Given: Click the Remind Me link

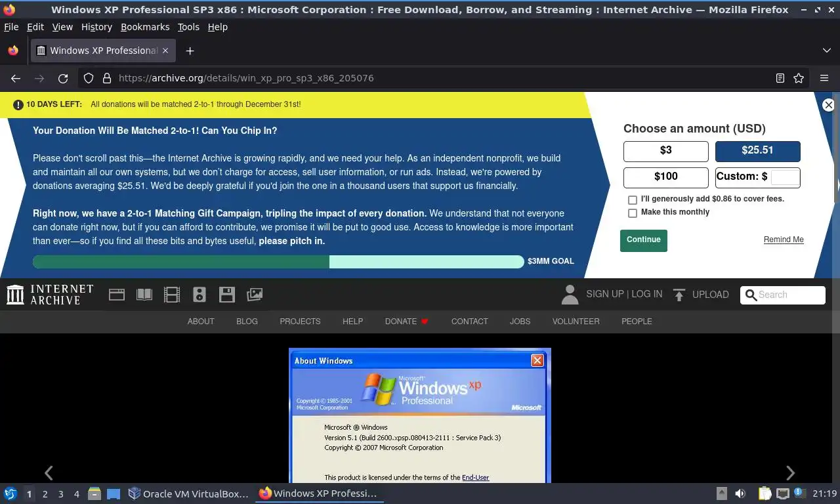Looking at the screenshot, I should (x=784, y=240).
